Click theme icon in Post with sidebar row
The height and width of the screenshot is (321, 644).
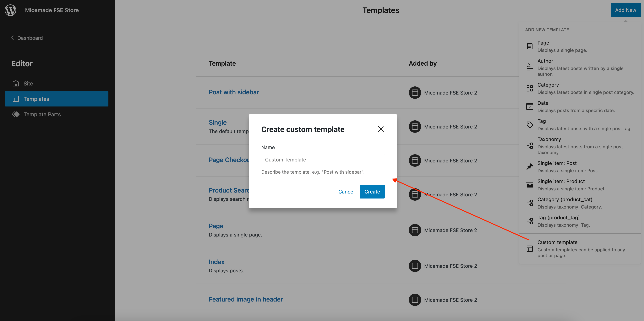pos(415,93)
